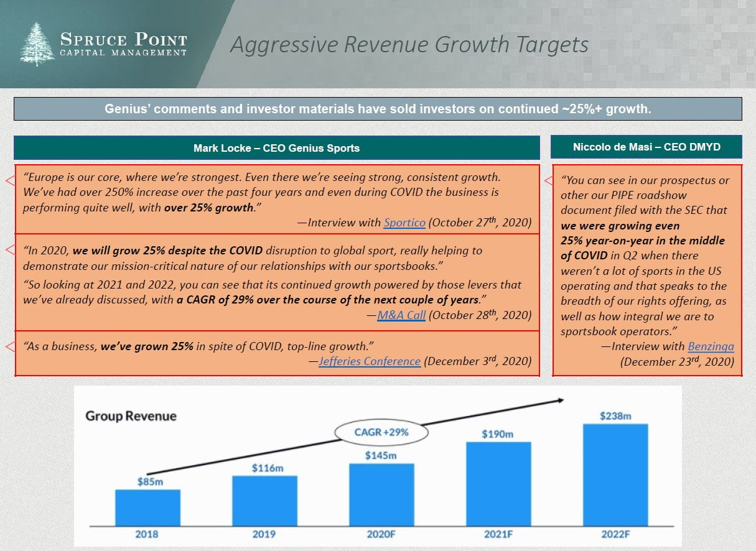Click the Group Revenue chart title
Screen dimensions: 756x551
pyautogui.click(x=131, y=416)
